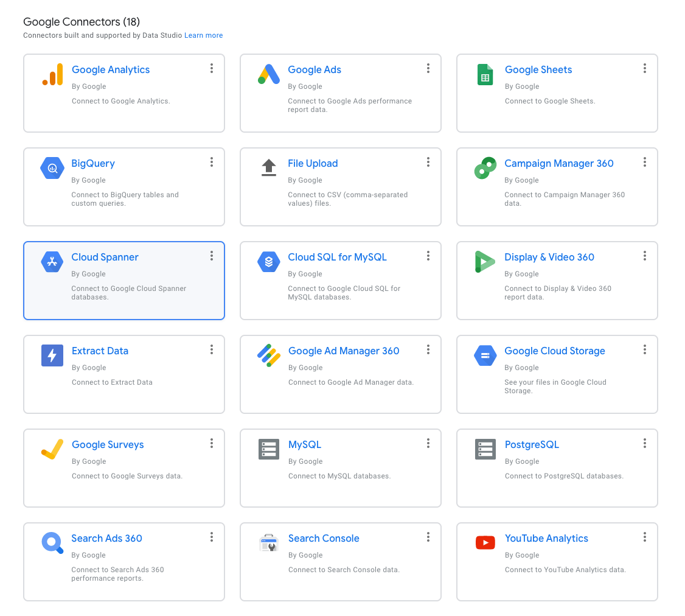Click 'Connect to BigQuery tables and custom queries.' text
This screenshot has width=685, height=616.
point(125,199)
